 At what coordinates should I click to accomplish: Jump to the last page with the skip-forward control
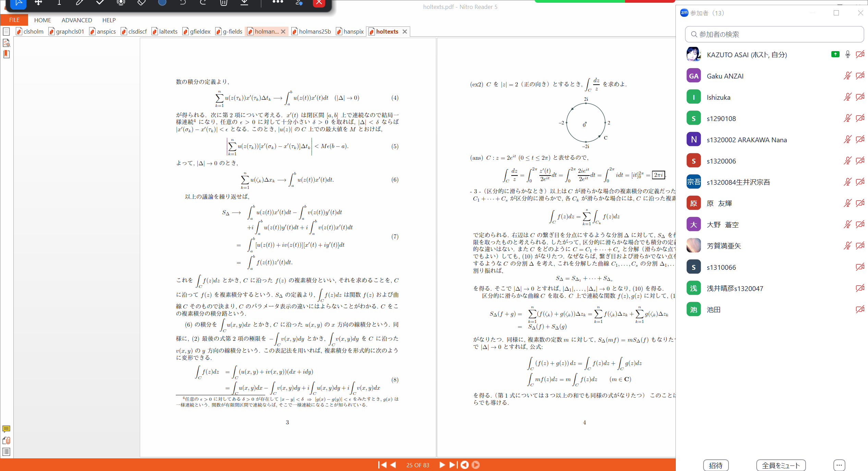pos(453,465)
